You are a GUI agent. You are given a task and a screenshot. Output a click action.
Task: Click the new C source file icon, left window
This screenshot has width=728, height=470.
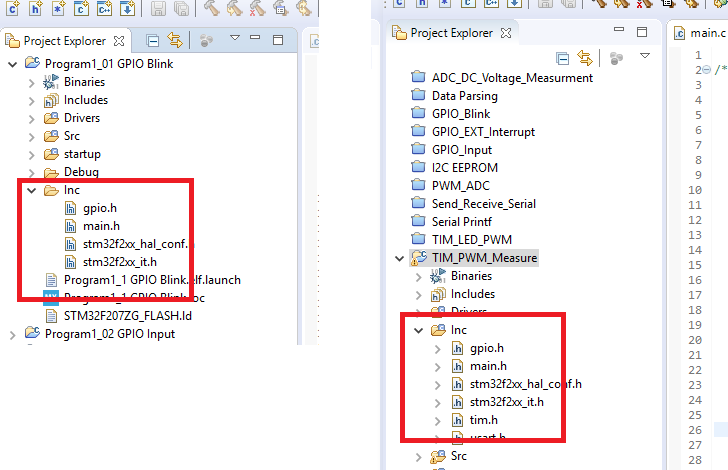coord(13,8)
